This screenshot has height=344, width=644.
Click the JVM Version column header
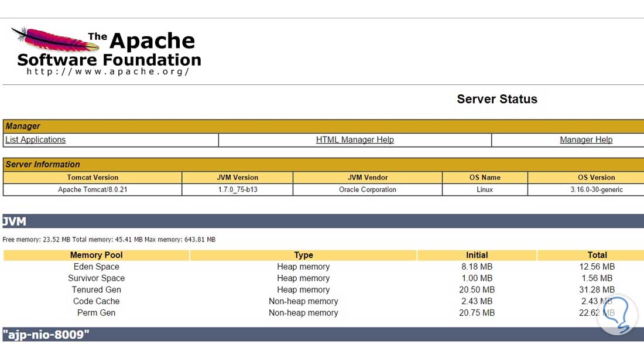click(x=237, y=178)
